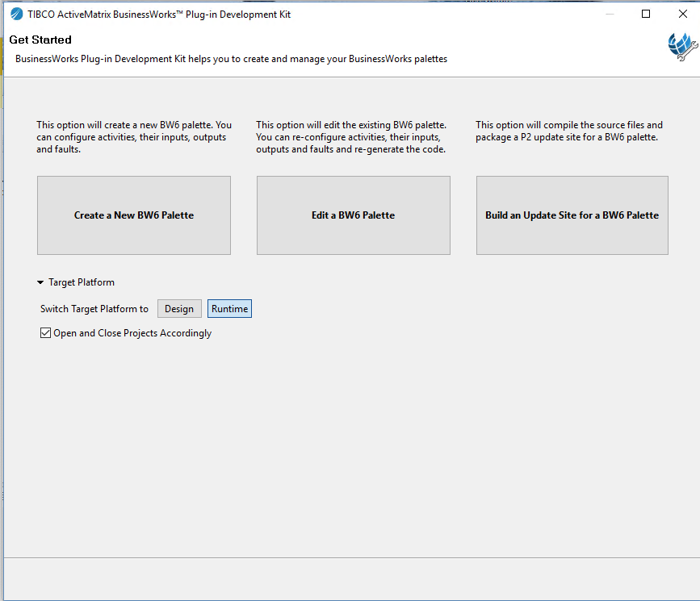Viewport: 700px width, 601px height.
Task: Maximize the Plug-in Development Kit window
Action: coord(646,14)
